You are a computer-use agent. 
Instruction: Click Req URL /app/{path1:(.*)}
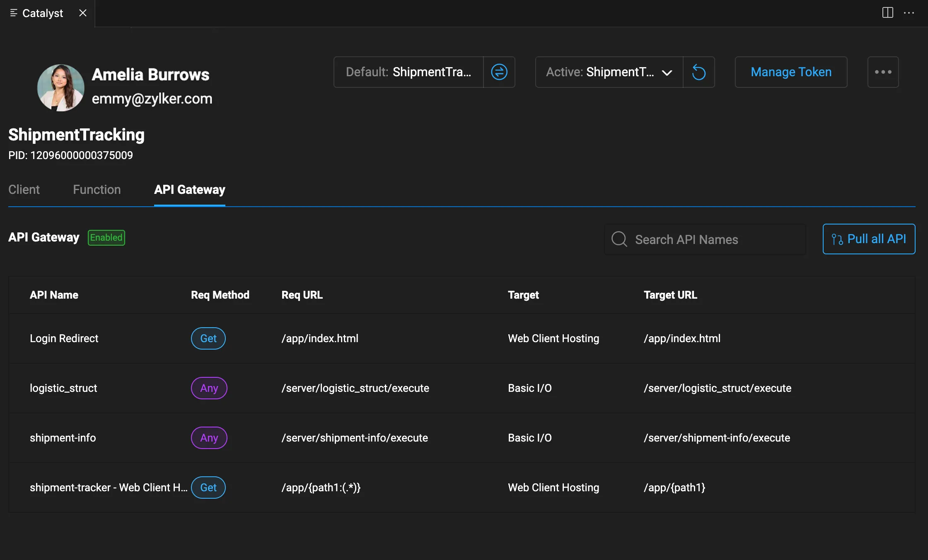tap(321, 488)
